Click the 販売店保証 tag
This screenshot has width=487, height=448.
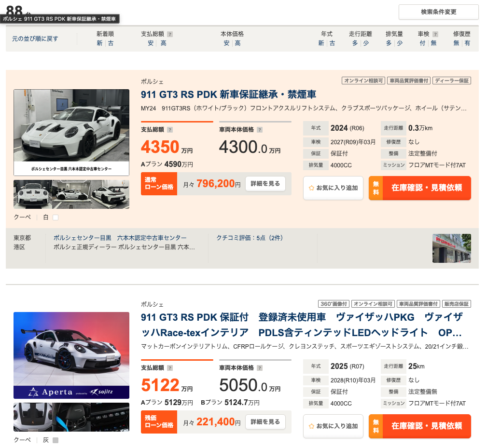tap(457, 304)
